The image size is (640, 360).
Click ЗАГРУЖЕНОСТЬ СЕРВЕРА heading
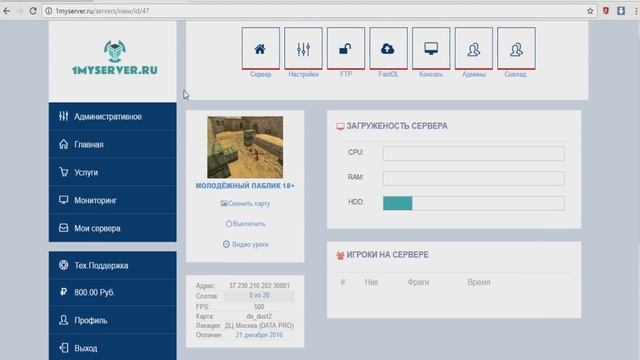coord(397,126)
